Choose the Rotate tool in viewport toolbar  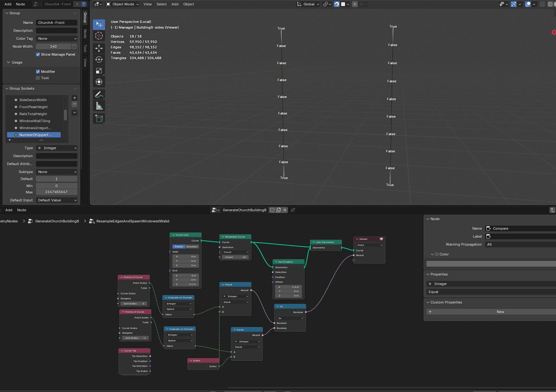coord(99,59)
